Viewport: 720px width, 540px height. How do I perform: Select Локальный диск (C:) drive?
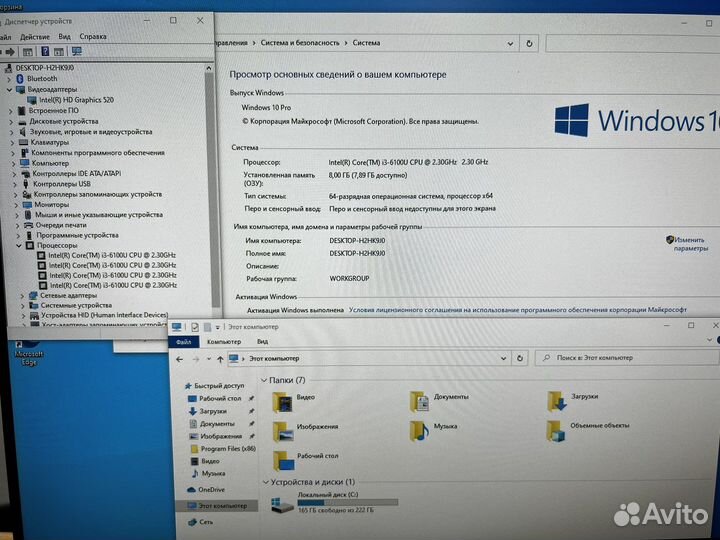[x=335, y=503]
